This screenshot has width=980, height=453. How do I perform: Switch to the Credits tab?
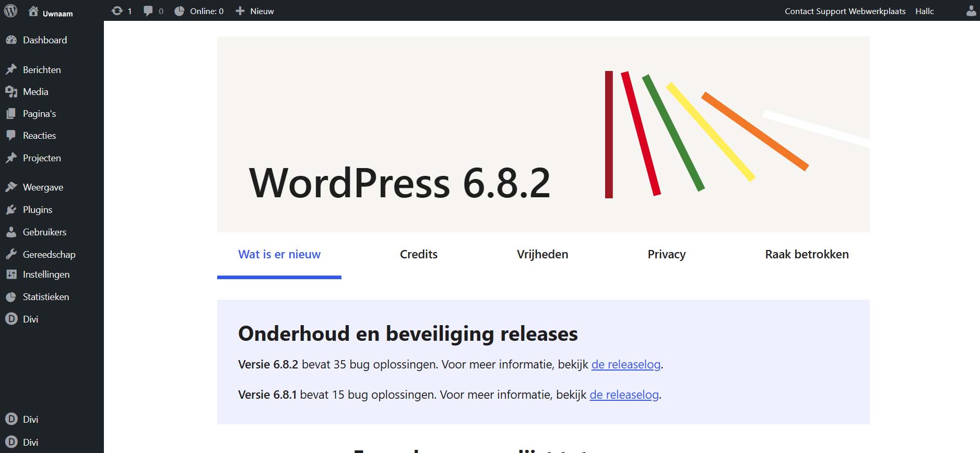(x=419, y=255)
